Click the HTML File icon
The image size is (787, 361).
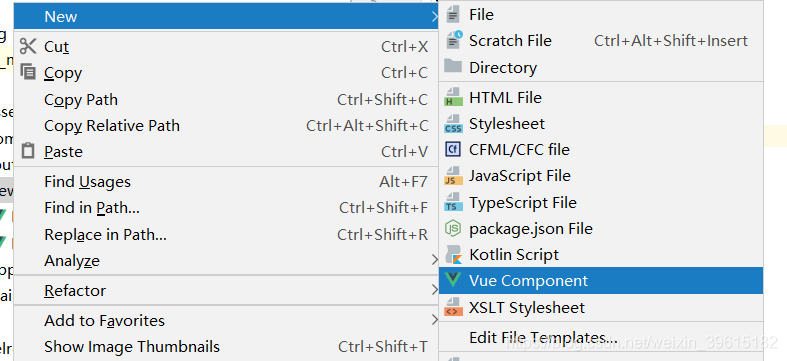(x=453, y=97)
